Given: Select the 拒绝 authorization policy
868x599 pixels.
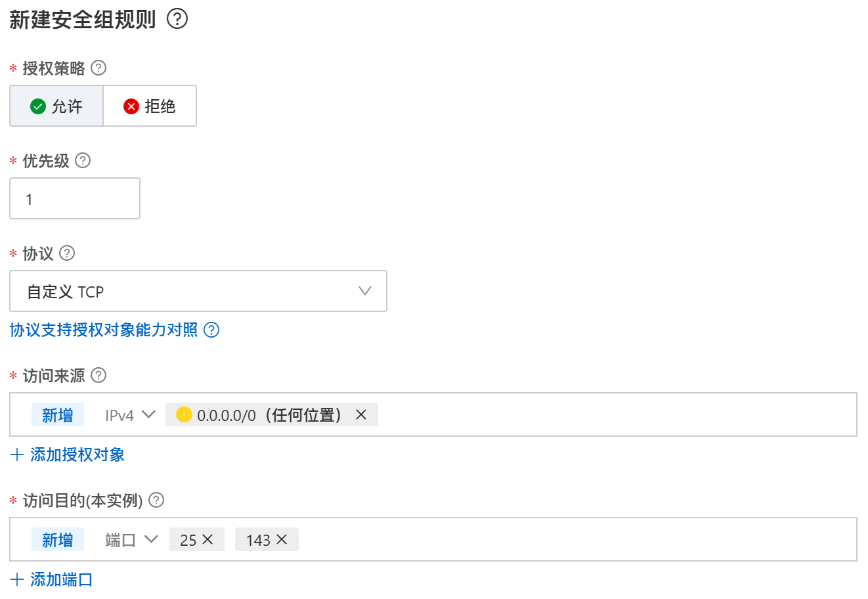Looking at the screenshot, I should point(150,106).
